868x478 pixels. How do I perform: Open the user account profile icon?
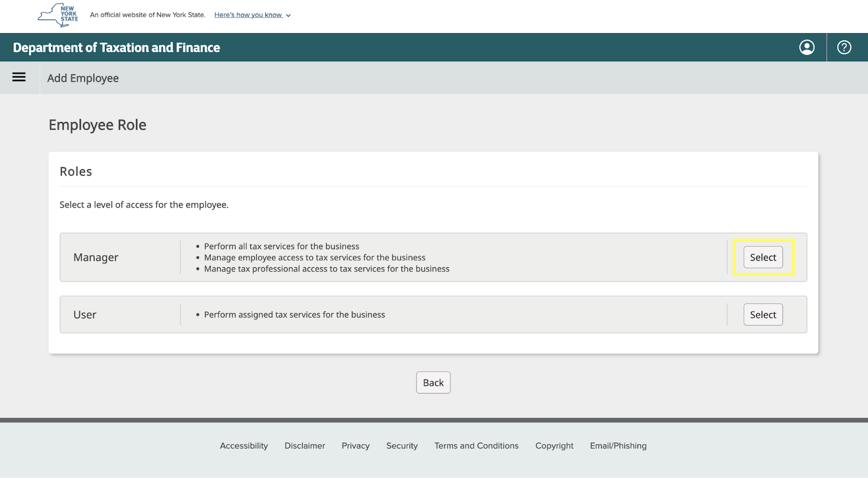tap(807, 48)
